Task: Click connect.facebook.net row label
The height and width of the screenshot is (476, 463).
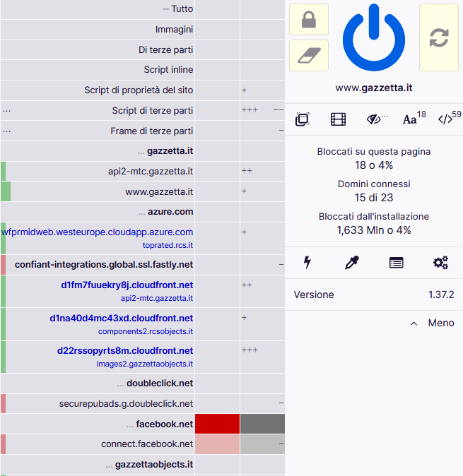Action: tap(147, 444)
